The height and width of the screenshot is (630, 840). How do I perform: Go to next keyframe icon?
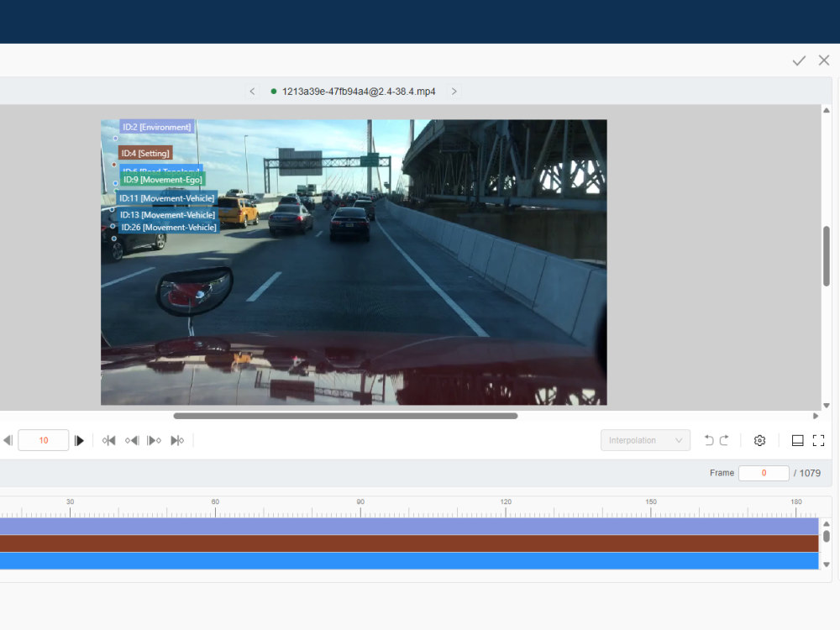[155, 440]
